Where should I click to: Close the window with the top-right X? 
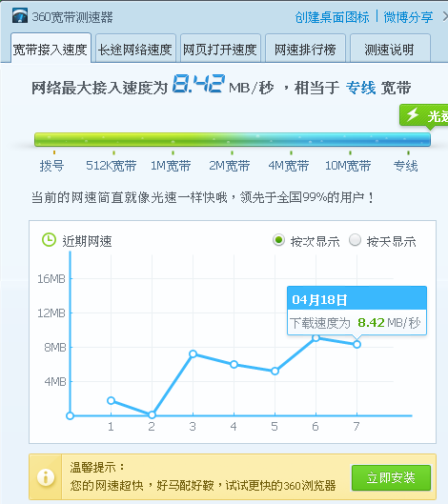445,17
